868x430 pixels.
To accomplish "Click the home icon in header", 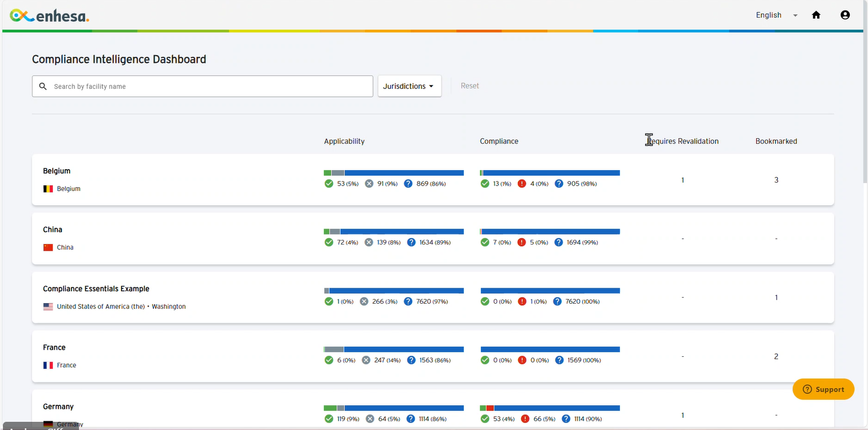I will pos(816,15).
